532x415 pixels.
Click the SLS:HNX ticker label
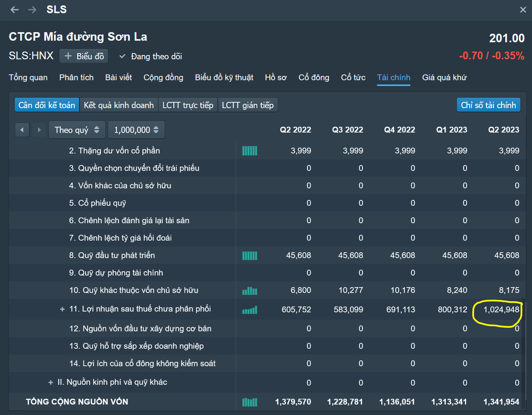pos(31,56)
